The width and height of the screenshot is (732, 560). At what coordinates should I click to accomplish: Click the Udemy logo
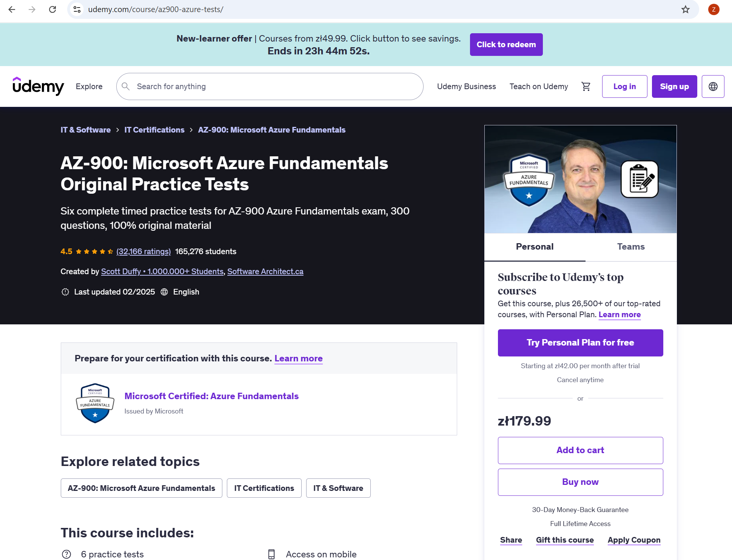[38, 86]
